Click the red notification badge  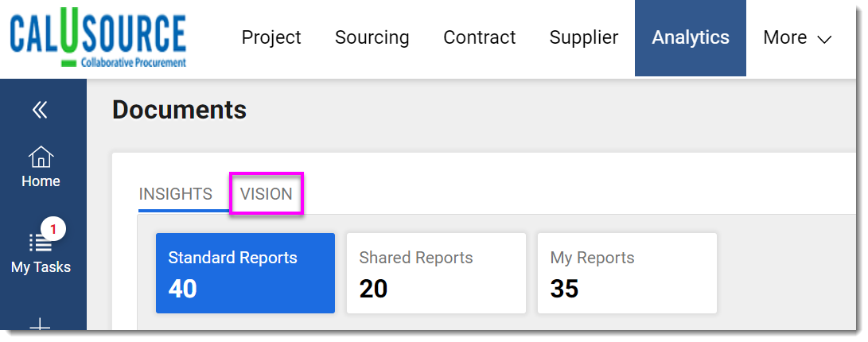tap(53, 229)
